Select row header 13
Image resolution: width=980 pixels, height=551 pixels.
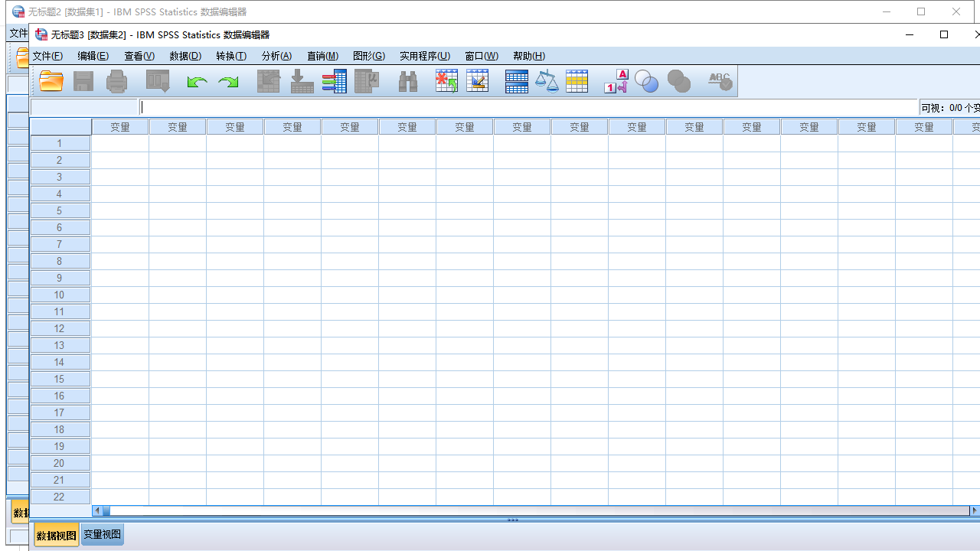60,345
